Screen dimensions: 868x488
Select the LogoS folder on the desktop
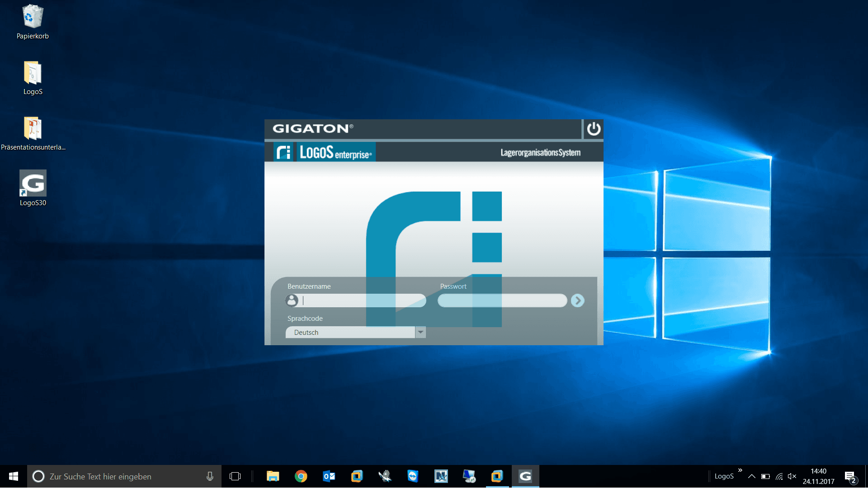point(33,78)
